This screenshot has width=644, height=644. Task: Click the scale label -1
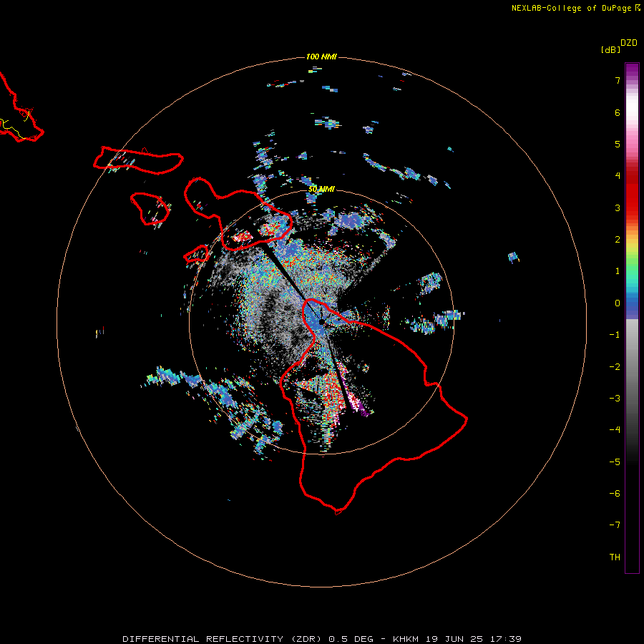click(x=615, y=335)
